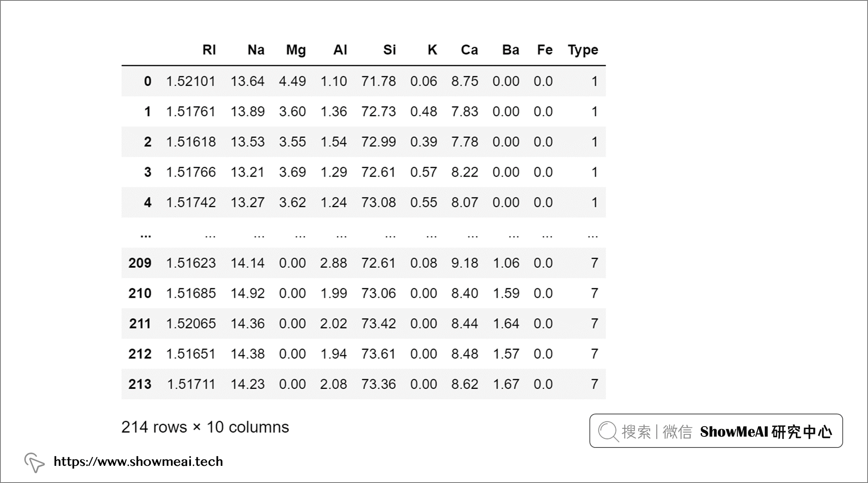Image resolution: width=868 pixels, height=483 pixels.
Task: Click the RI column header
Action: 209,50
